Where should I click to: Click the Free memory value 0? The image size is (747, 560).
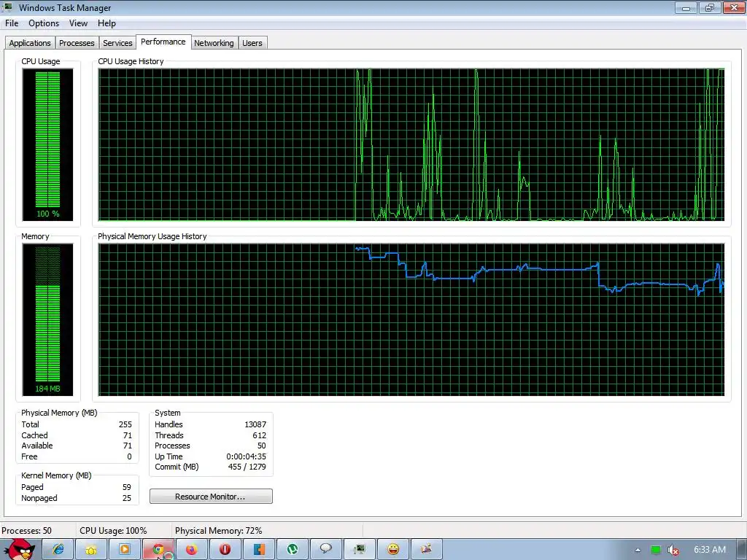129,456
